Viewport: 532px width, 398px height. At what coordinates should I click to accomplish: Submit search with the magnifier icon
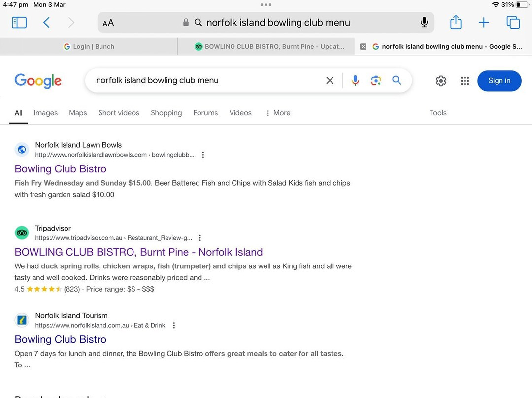(x=397, y=80)
